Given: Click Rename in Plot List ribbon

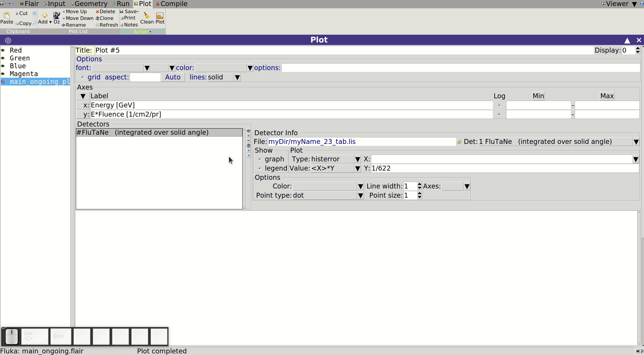Looking at the screenshot, I should point(74,25).
